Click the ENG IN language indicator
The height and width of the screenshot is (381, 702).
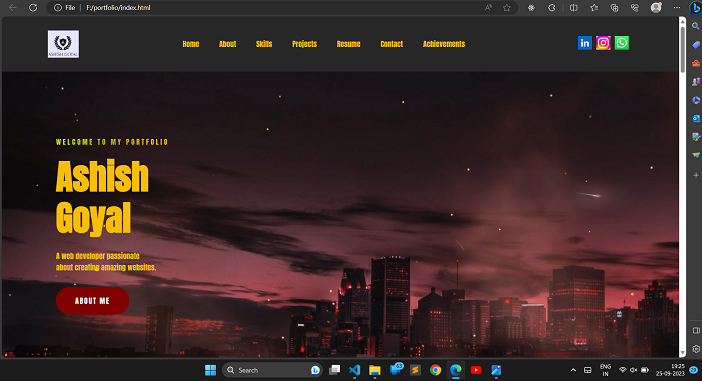coord(605,370)
